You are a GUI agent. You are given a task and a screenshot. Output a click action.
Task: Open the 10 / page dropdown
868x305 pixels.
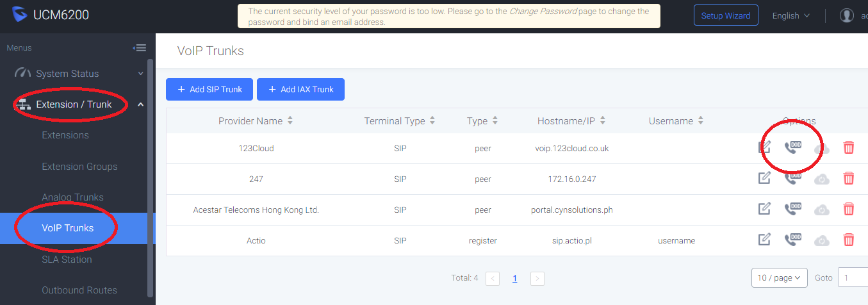pos(779,278)
